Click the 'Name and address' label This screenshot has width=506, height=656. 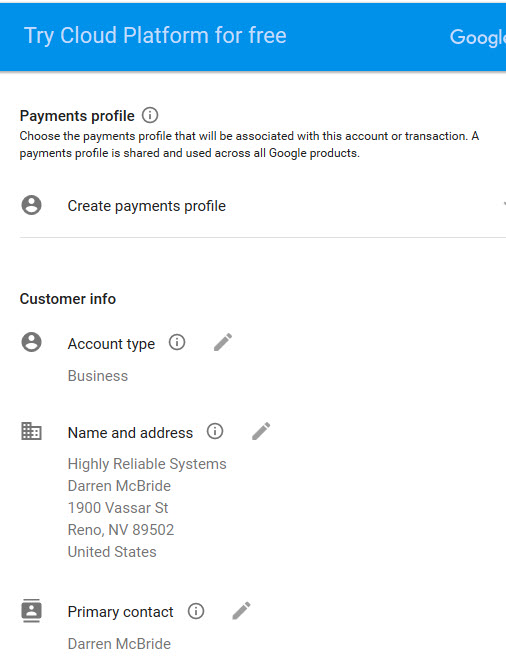(x=130, y=433)
